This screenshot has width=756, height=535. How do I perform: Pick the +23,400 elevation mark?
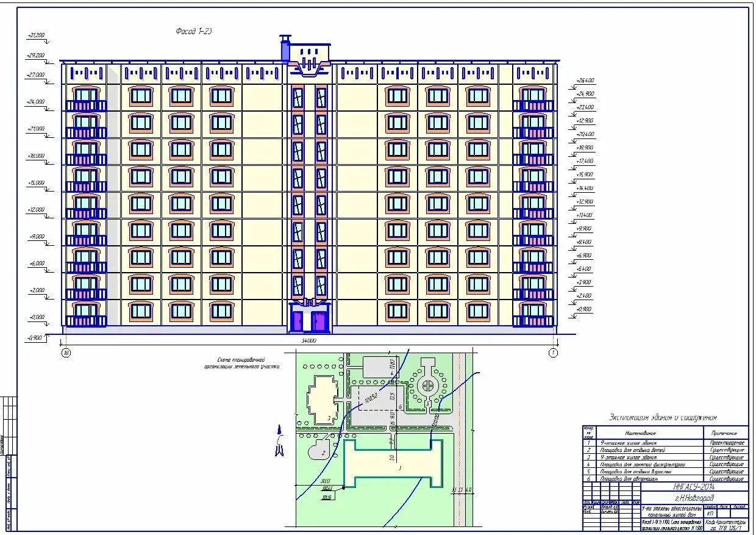pyautogui.click(x=585, y=107)
